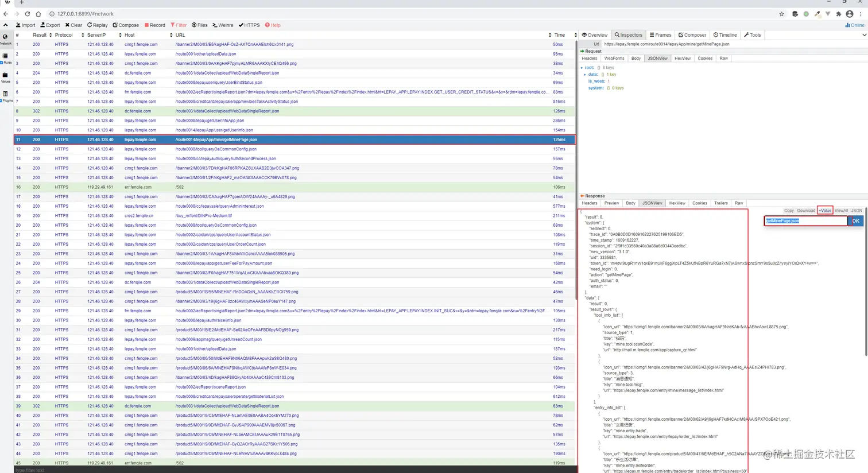Open the Weinre toolbar menu

(223, 25)
